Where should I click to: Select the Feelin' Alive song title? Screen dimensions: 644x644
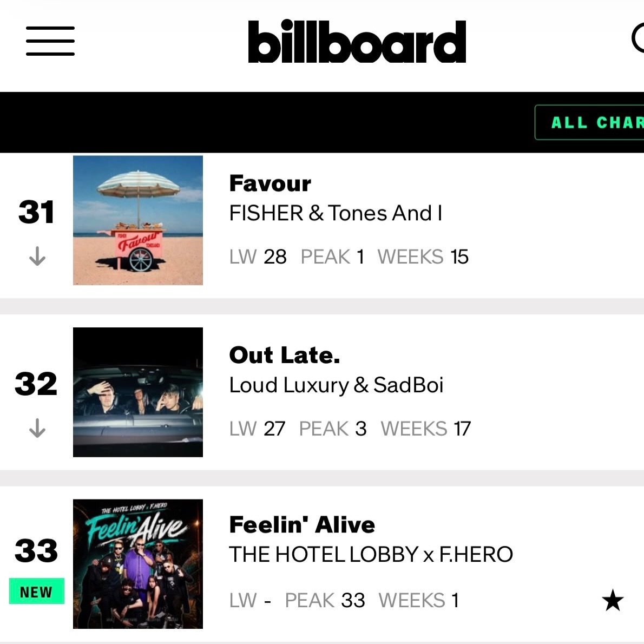coord(303,524)
